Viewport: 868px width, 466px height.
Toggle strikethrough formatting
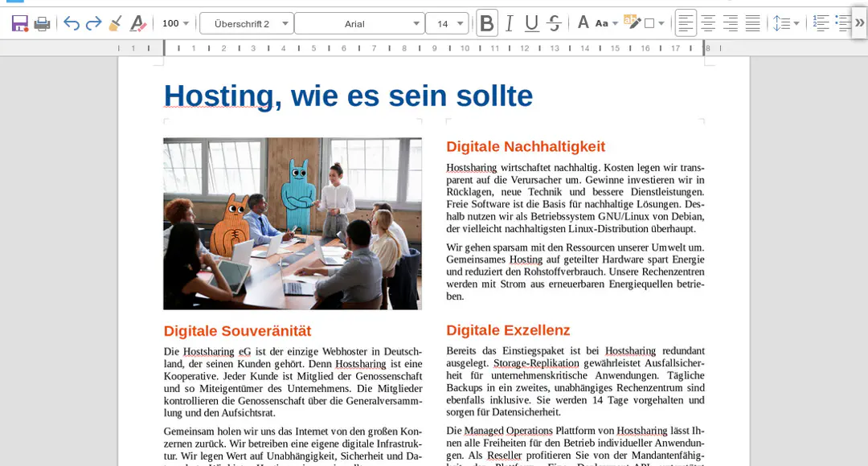pos(554,23)
